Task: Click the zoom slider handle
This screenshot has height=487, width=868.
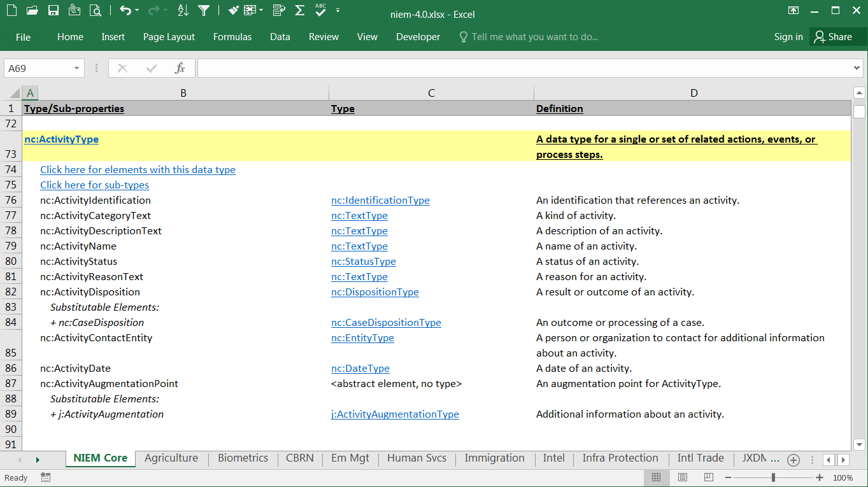Action: [x=773, y=477]
